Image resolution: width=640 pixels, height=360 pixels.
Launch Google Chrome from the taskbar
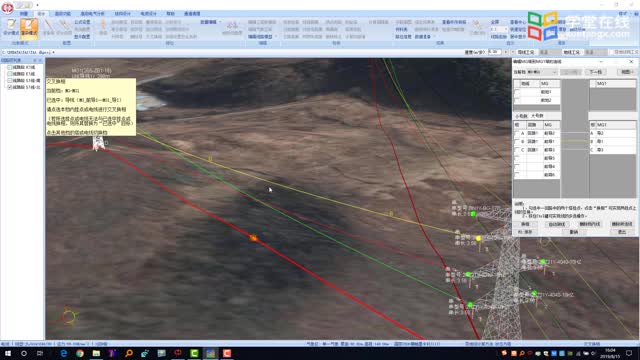click(x=80, y=353)
